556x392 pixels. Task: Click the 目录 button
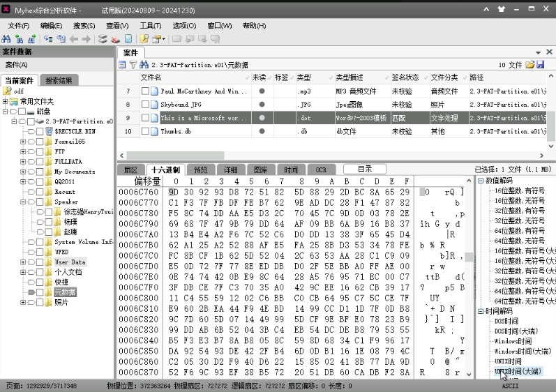click(365, 169)
